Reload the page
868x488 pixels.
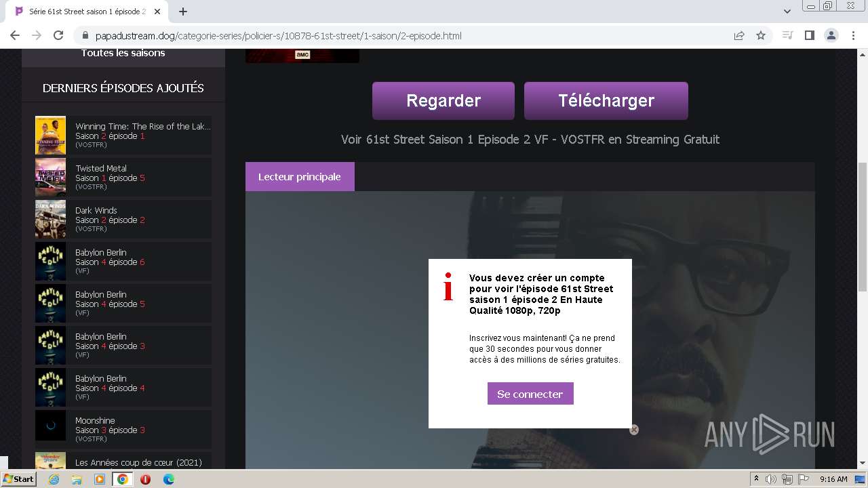58,35
